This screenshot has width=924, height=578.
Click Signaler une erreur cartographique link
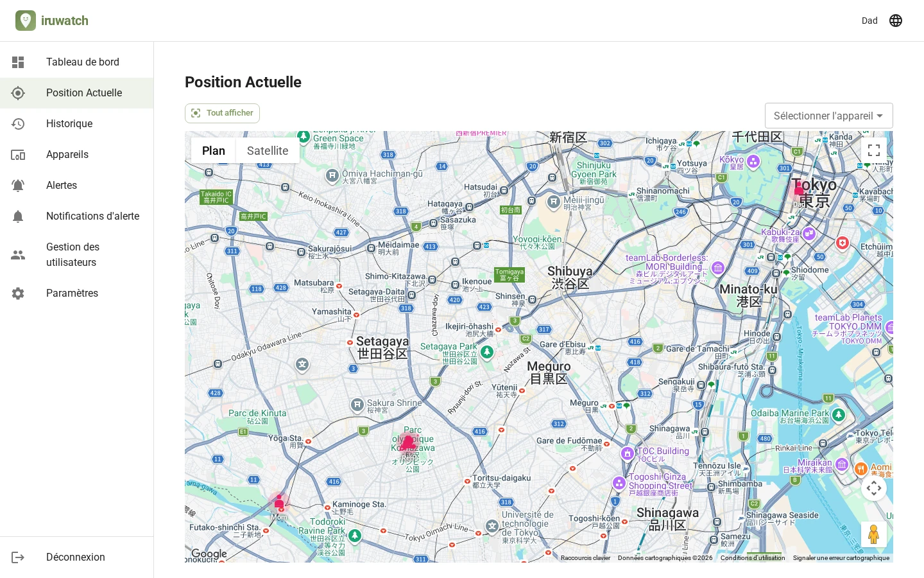tap(841, 558)
